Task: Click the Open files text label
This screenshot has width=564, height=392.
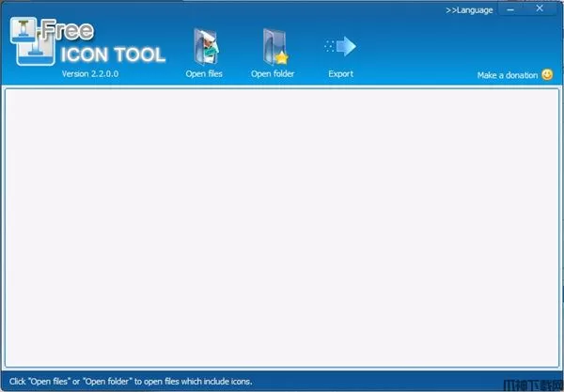Action: coord(204,73)
